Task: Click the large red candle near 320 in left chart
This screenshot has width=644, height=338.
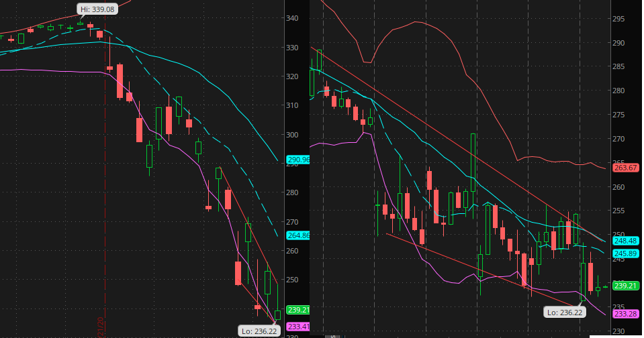Action: [120, 81]
